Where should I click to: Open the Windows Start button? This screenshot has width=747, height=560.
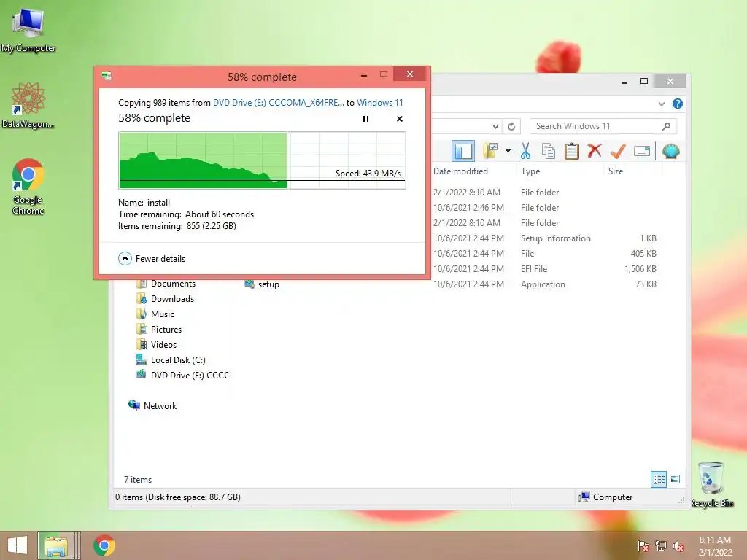(18, 545)
